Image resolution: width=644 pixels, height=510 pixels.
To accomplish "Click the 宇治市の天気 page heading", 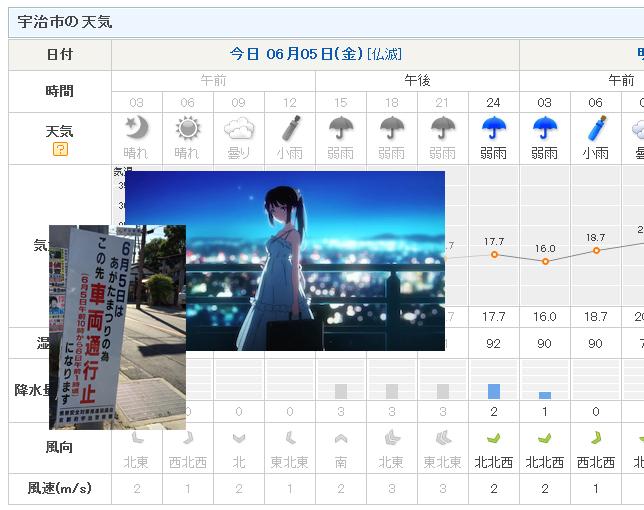I will click(64, 22).
